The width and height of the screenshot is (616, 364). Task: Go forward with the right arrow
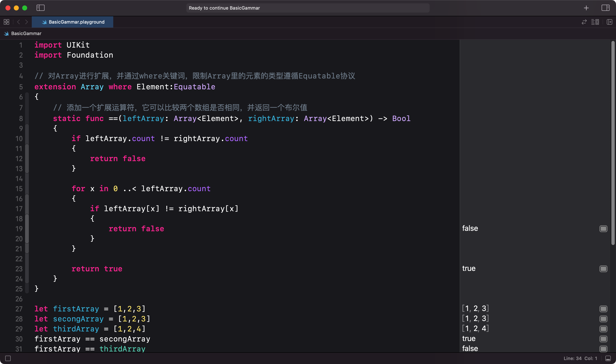(x=27, y=22)
